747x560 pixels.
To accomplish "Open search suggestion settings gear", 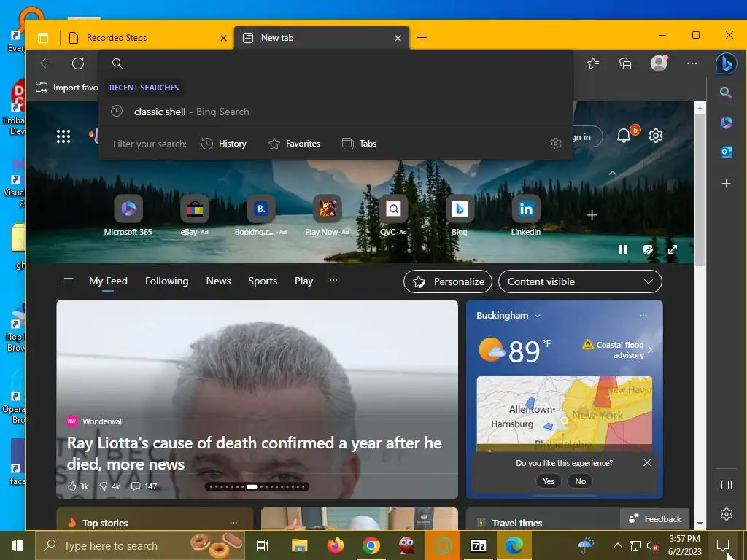I will (x=555, y=144).
